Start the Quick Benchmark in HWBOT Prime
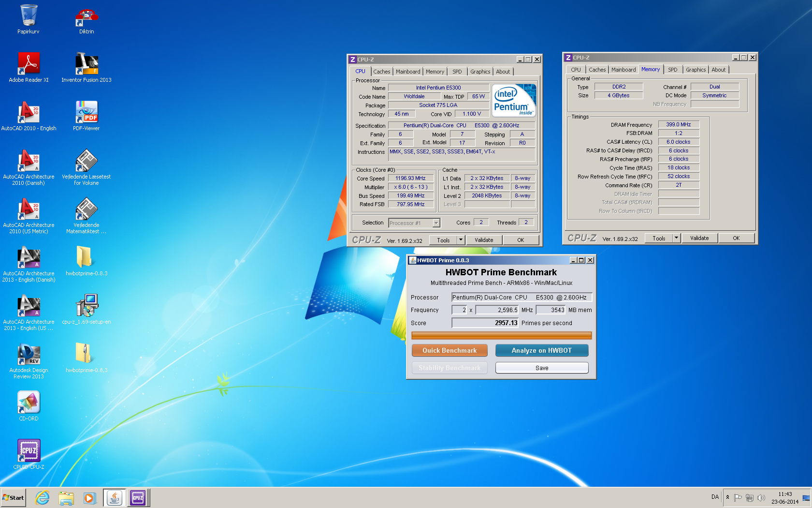812x508 pixels. [449, 350]
